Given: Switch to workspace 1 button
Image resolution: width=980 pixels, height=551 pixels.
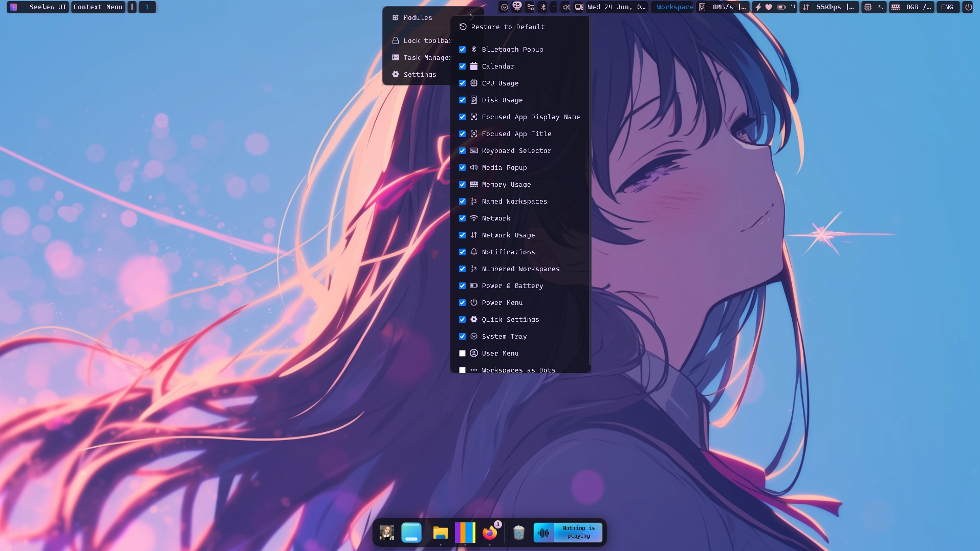Looking at the screenshot, I should [147, 7].
